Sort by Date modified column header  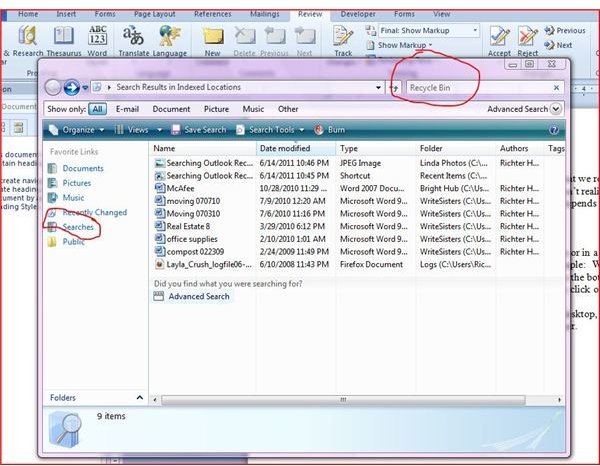click(x=296, y=148)
